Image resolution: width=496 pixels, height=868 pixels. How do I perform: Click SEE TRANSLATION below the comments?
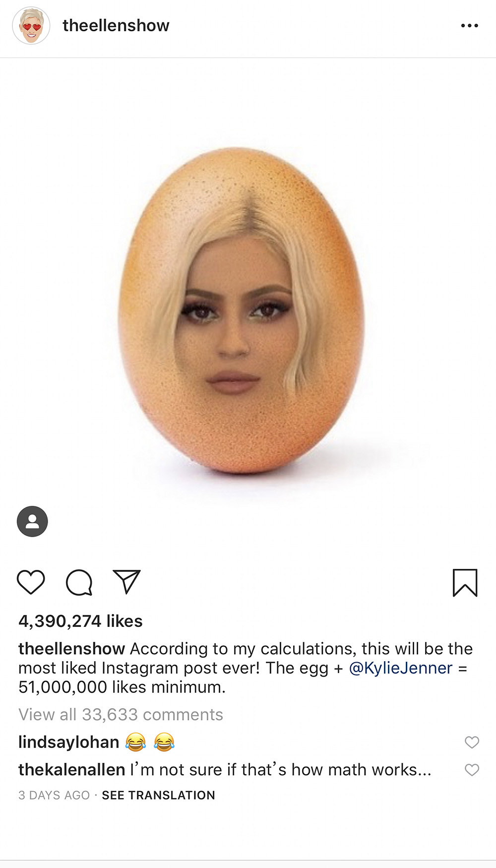158,795
